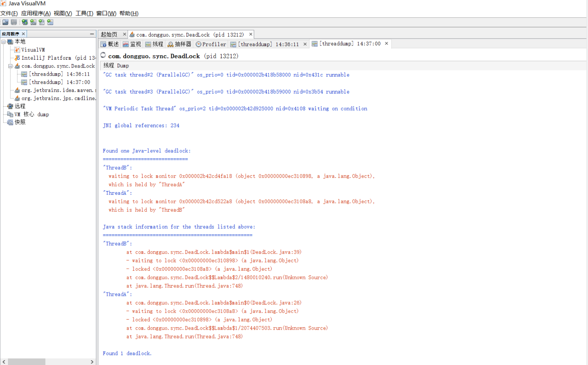Select VM 核心 dump node
The image size is (588, 365).
click(x=32, y=114)
